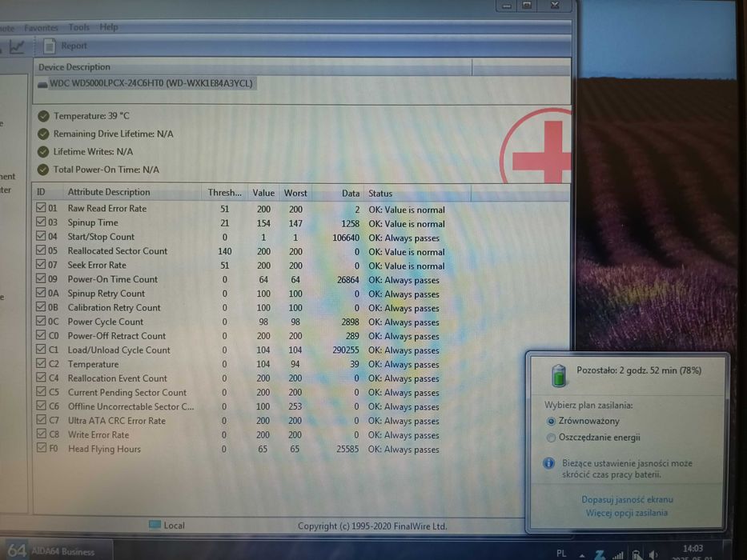This screenshot has width=747, height=560.
Task: Click the Worst value 253 in C6 row
Action: (295, 406)
